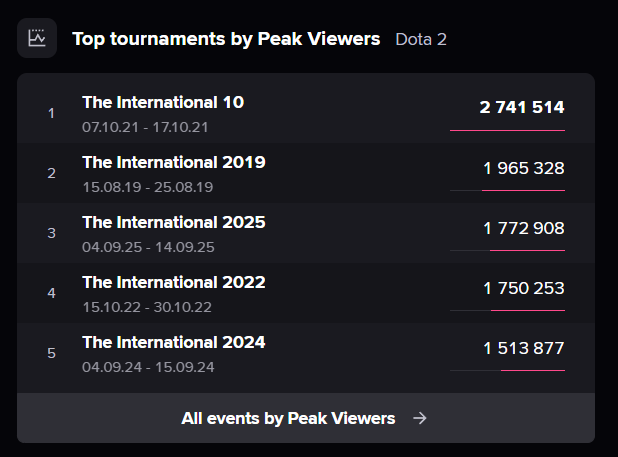This screenshot has height=457, width=618.
Task: Click the 1 513 877 peak viewers value
Action: coord(524,348)
